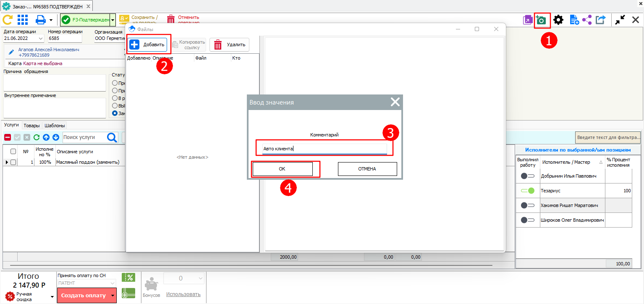
Task: Click the Добавить button in Файлы window
Action: [147, 45]
